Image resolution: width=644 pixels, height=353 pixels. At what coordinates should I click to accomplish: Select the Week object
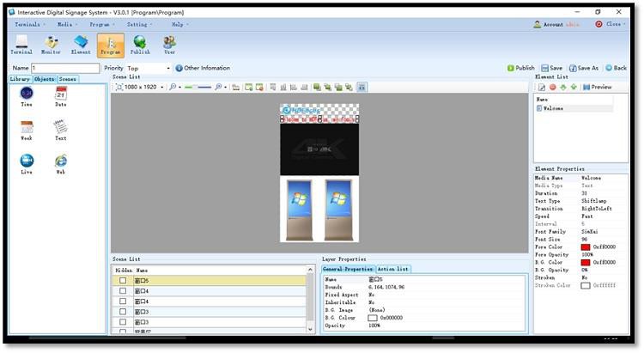click(27, 131)
